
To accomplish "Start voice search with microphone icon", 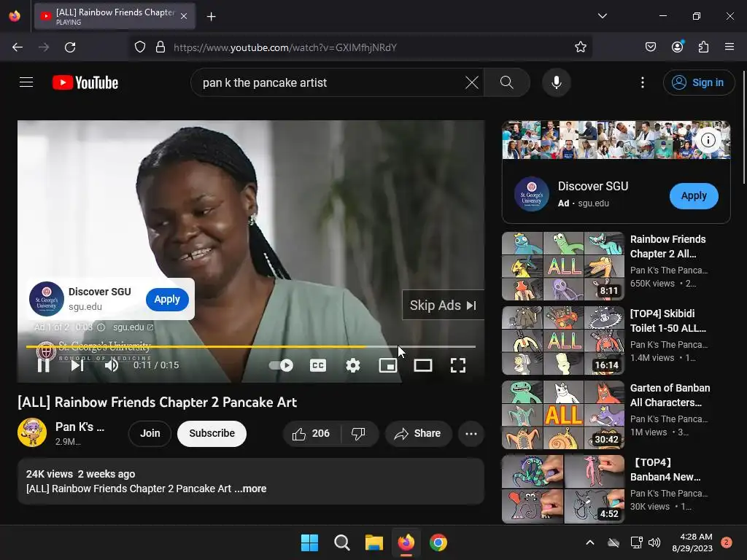I will click(556, 82).
